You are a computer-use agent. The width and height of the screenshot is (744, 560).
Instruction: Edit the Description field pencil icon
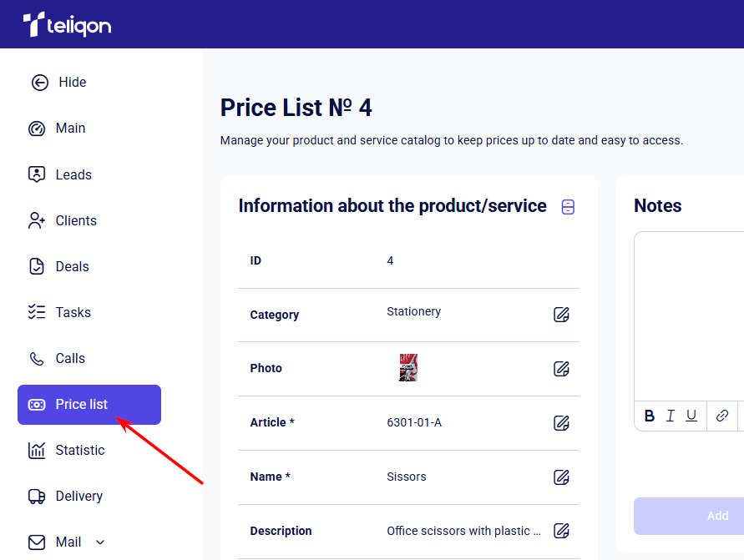click(562, 531)
